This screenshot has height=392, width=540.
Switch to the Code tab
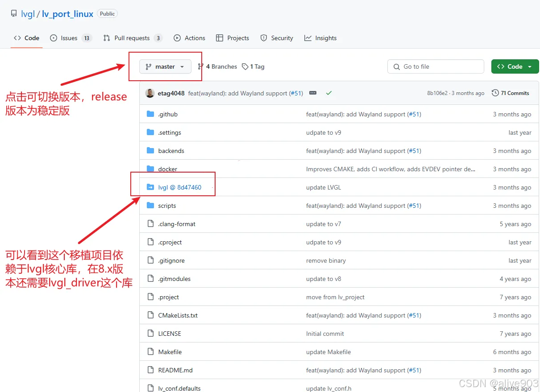point(26,38)
